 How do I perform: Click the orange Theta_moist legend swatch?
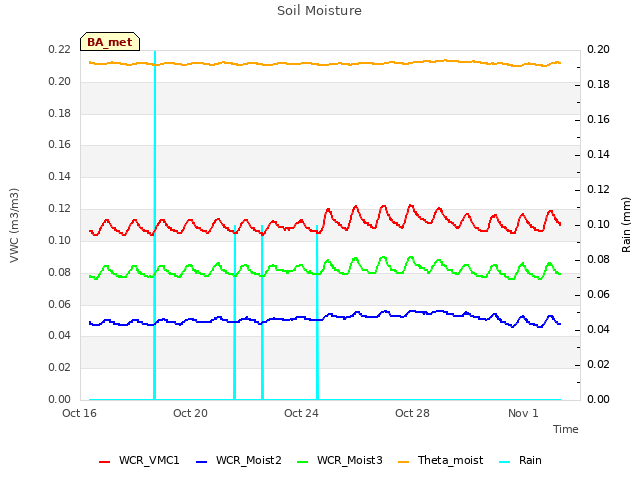403,462
